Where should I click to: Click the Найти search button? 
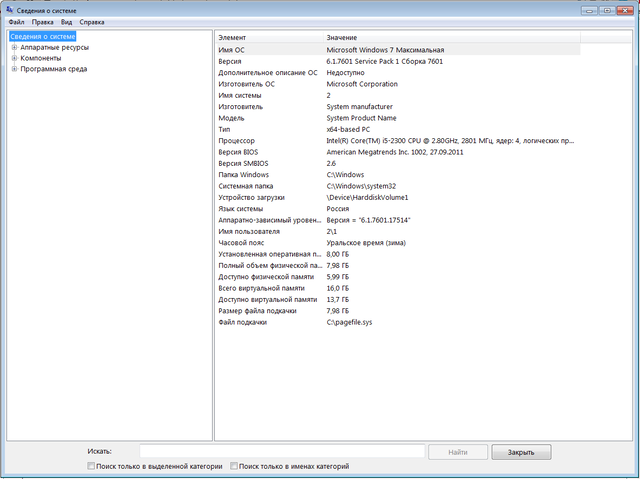[x=458, y=452]
